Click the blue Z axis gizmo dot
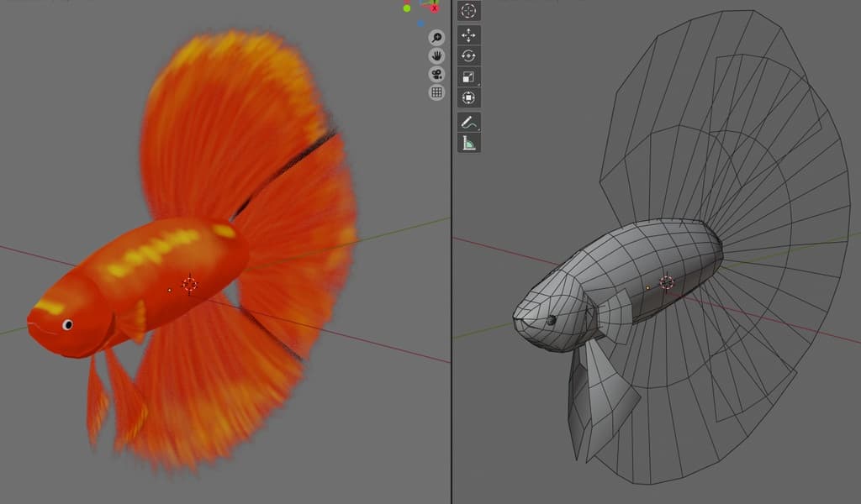The width and height of the screenshot is (861, 504). click(x=420, y=23)
